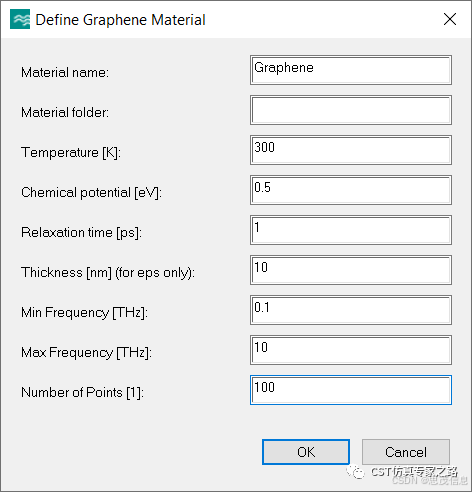Dismiss dialog with Cancel button
This screenshot has width=472, height=492.
pos(406,452)
